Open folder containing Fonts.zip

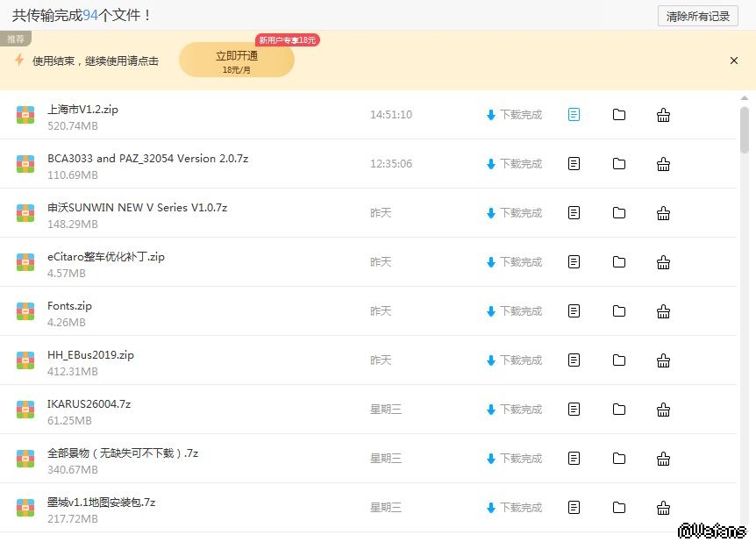coord(619,311)
